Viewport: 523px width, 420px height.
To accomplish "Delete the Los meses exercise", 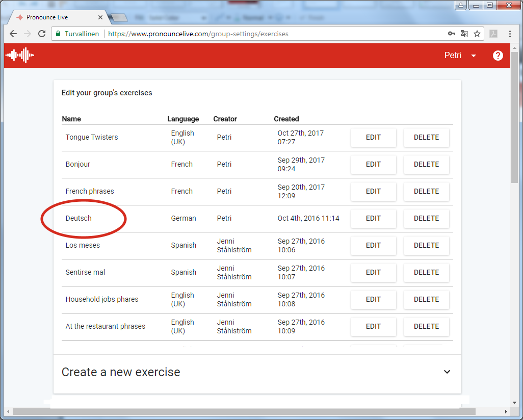I will click(426, 246).
